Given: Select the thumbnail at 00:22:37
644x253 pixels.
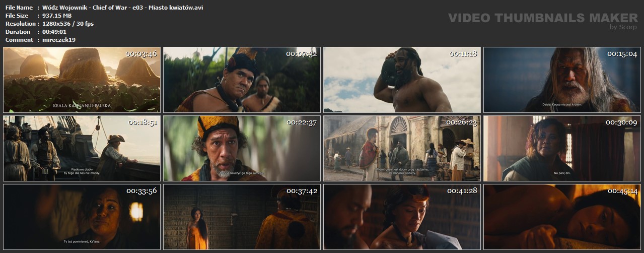Looking at the screenshot, I should 242,148.
